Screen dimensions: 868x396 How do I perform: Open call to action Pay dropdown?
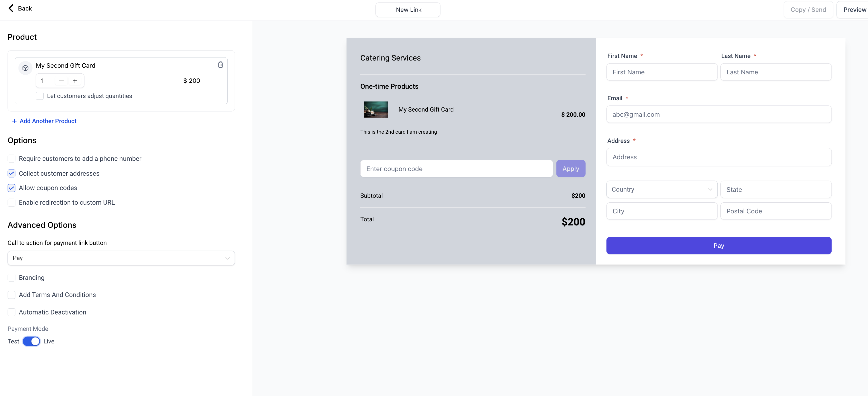(x=121, y=258)
